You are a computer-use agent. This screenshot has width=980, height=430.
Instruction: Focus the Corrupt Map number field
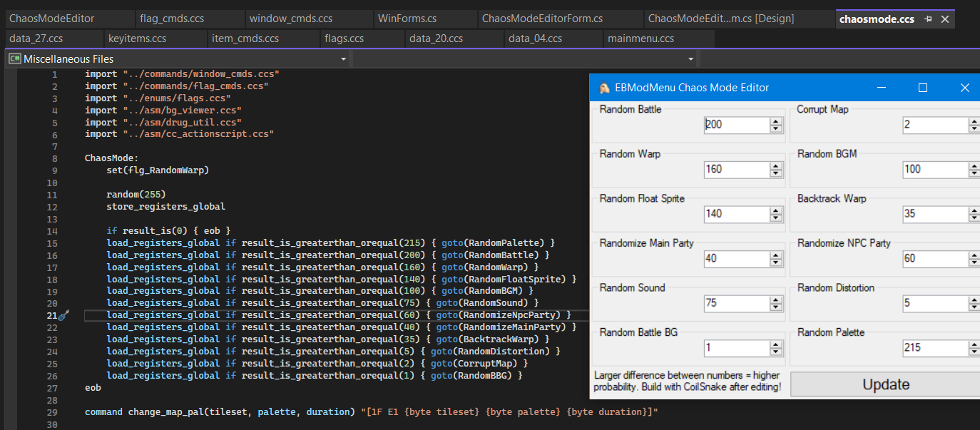pyautogui.click(x=934, y=125)
